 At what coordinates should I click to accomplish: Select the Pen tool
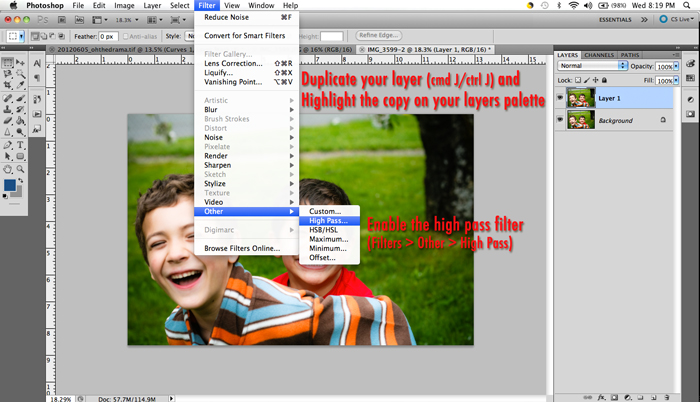click(8, 145)
